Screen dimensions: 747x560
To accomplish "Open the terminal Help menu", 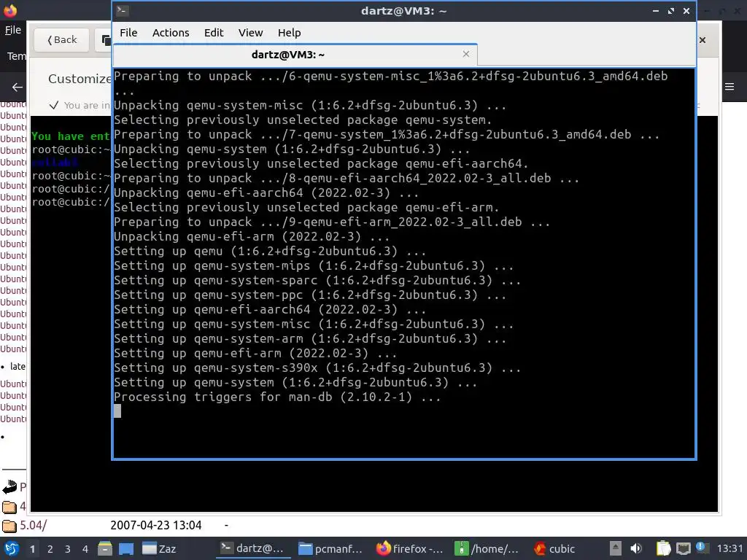I will point(289,32).
